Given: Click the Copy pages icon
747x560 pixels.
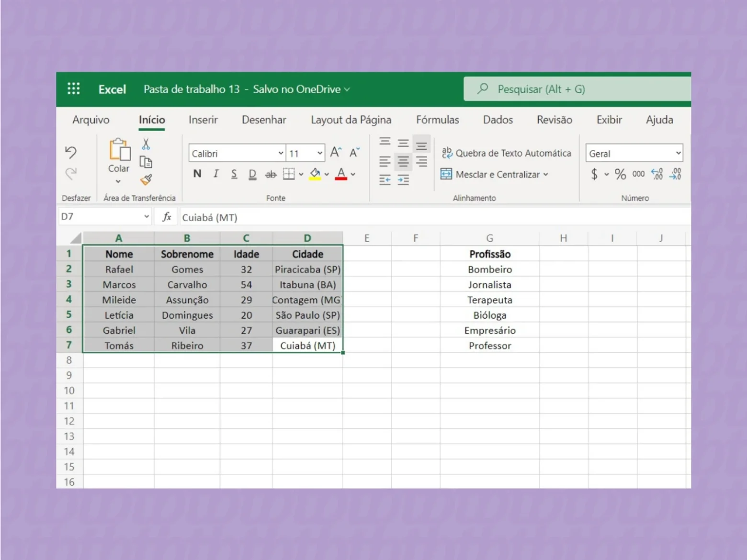Looking at the screenshot, I should (x=146, y=162).
